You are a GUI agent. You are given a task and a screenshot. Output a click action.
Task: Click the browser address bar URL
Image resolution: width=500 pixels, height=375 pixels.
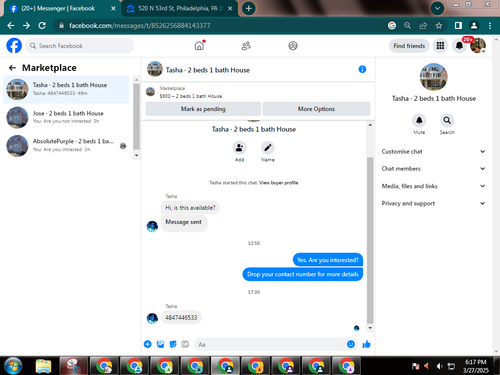(x=140, y=25)
